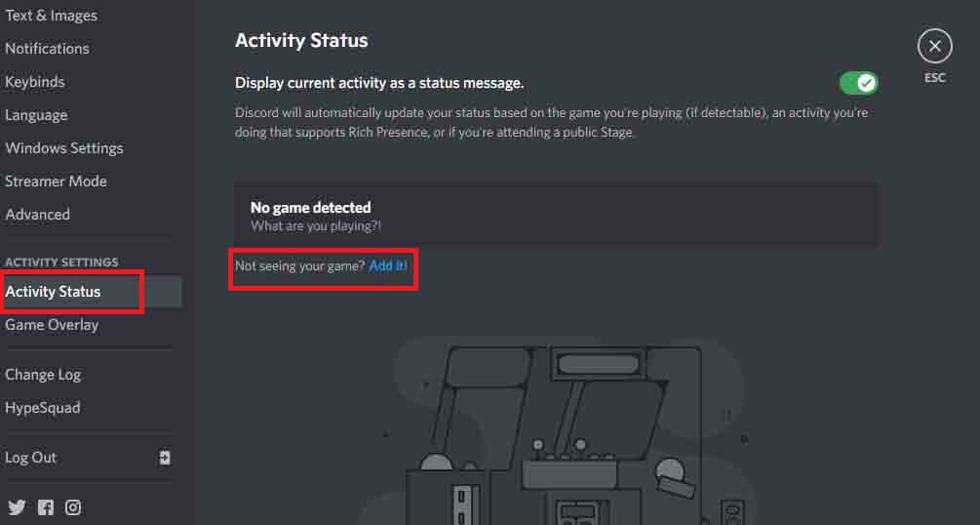The width and height of the screenshot is (980, 525).
Task: Click the log out arrow icon
Action: pyautogui.click(x=165, y=458)
